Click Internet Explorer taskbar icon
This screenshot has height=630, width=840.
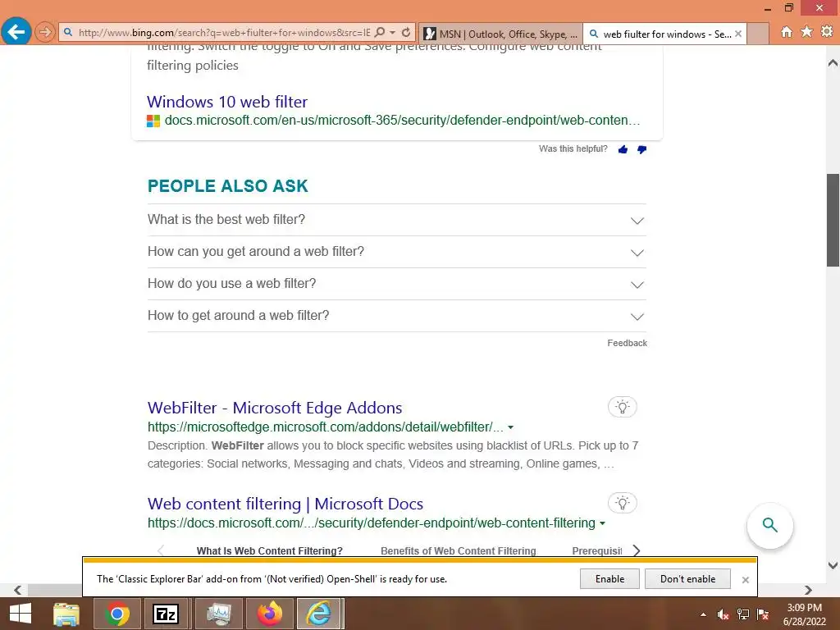pos(319,614)
